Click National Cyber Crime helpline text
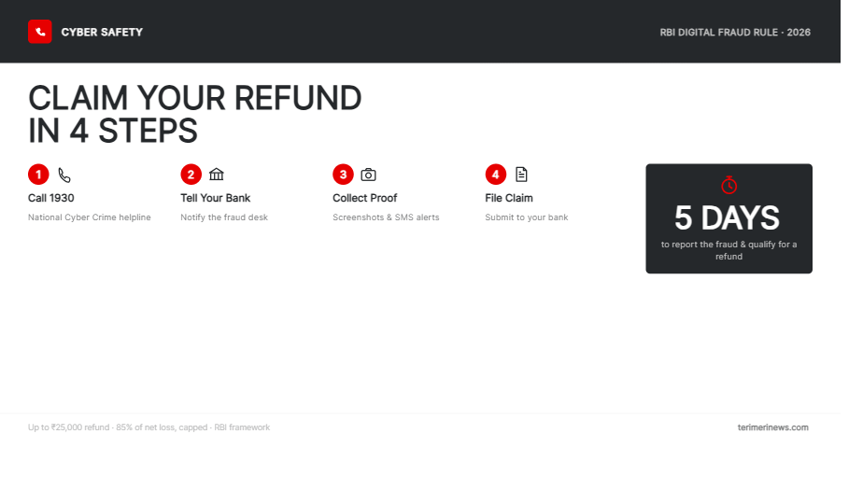This screenshot has height=504, width=863. pyautogui.click(x=89, y=217)
